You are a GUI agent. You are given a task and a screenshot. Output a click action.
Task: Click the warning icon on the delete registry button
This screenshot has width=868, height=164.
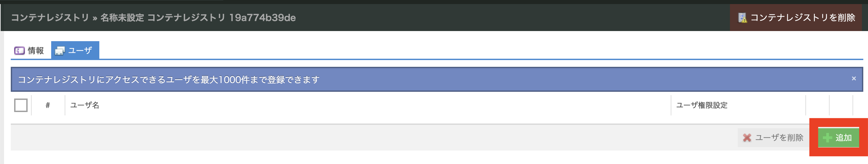742,18
